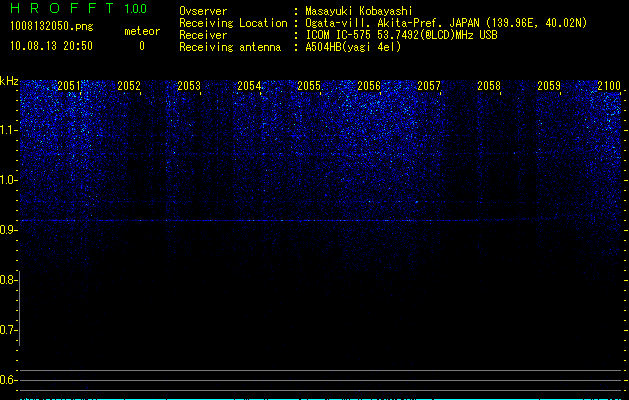Image resolution: width=629 pixels, height=400 pixels.
Task: Select filename 1008132050.png
Action: point(52,26)
